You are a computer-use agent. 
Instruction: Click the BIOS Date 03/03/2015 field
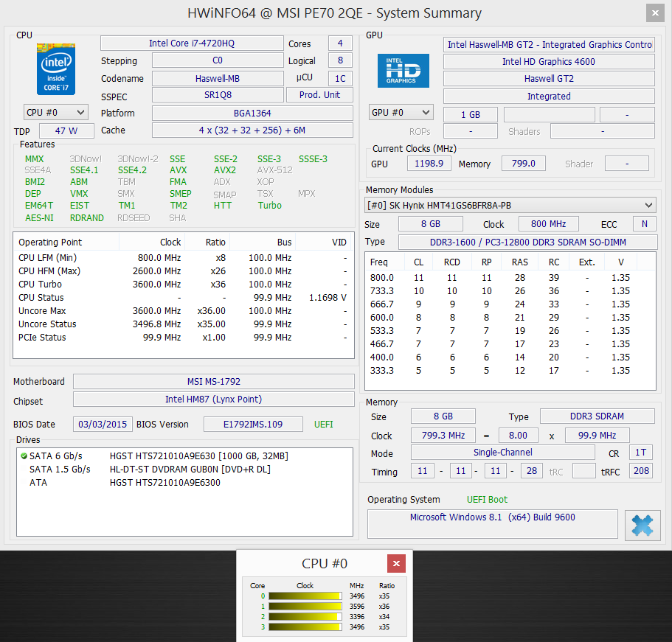pos(103,424)
